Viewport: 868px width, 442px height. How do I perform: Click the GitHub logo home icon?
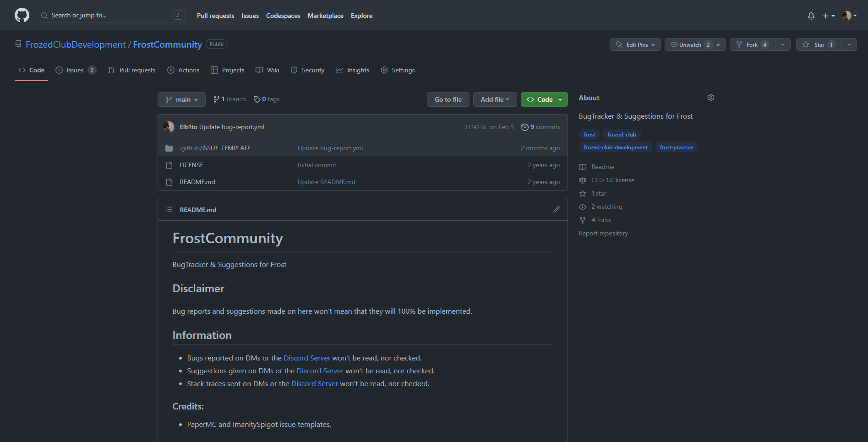pyautogui.click(x=22, y=15)
